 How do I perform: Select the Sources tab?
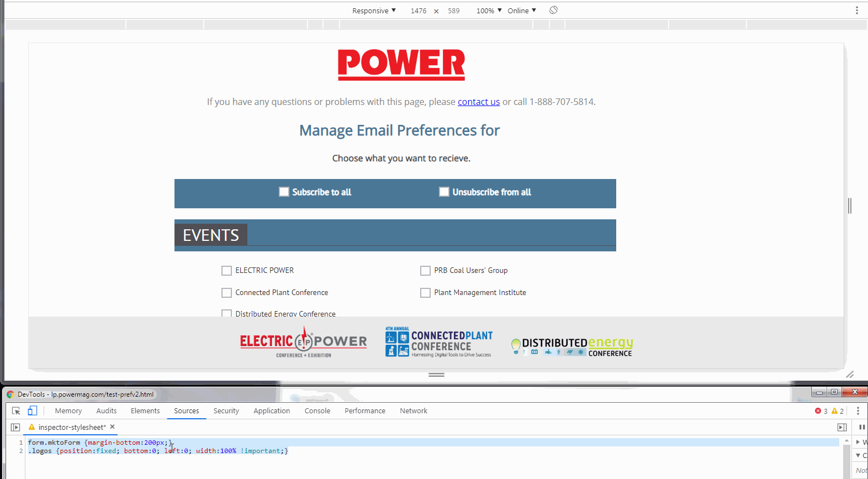click(x=187, y=410)
